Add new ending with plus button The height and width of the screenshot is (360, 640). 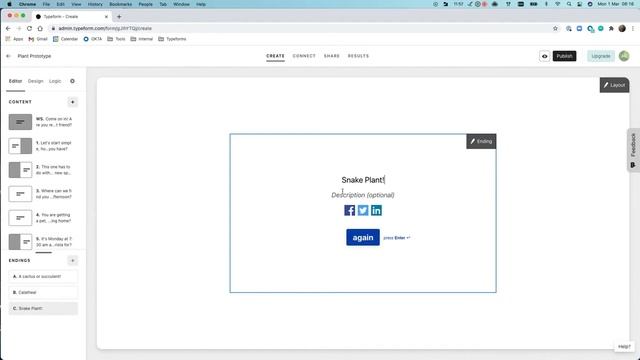tap(72, 260)
